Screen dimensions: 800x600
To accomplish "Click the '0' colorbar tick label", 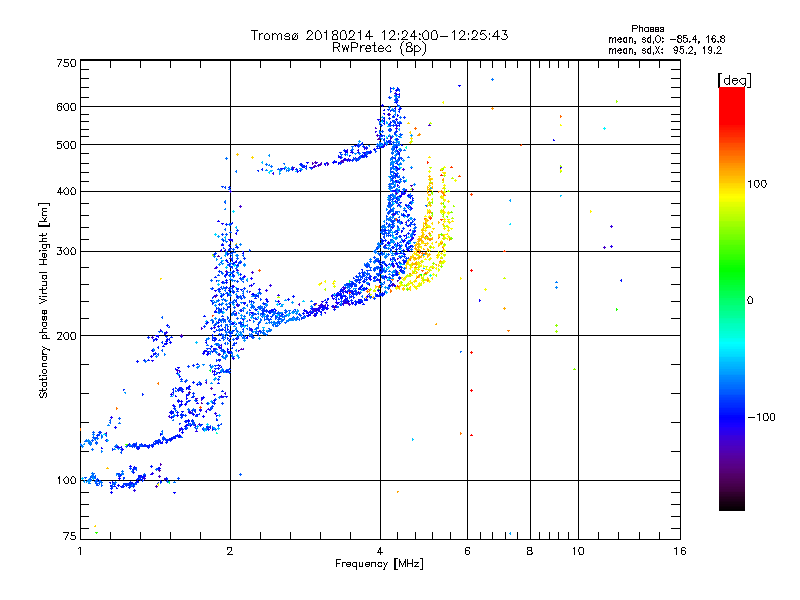I will pyautogui.click(x=750, y=301).
